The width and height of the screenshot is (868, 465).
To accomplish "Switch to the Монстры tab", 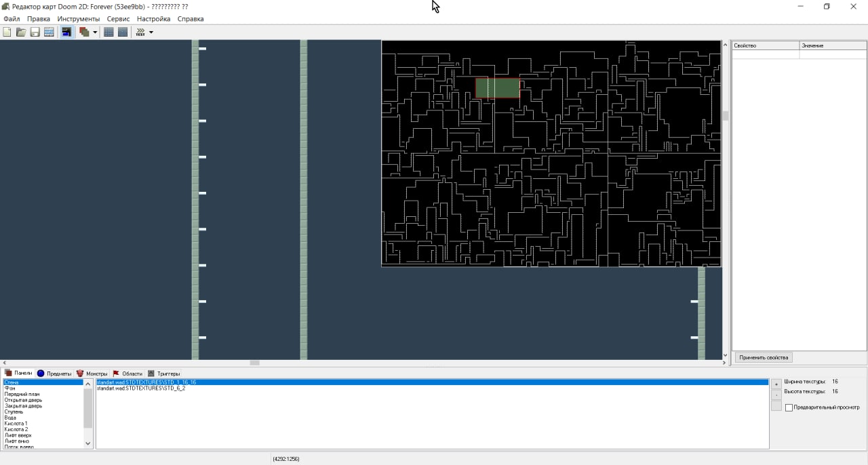I will click(92, 373).
